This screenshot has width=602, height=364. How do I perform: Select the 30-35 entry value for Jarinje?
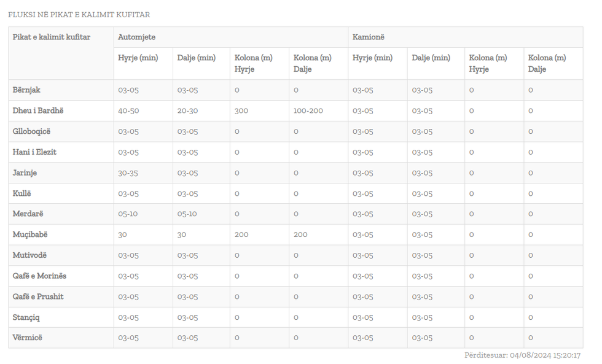128,173
